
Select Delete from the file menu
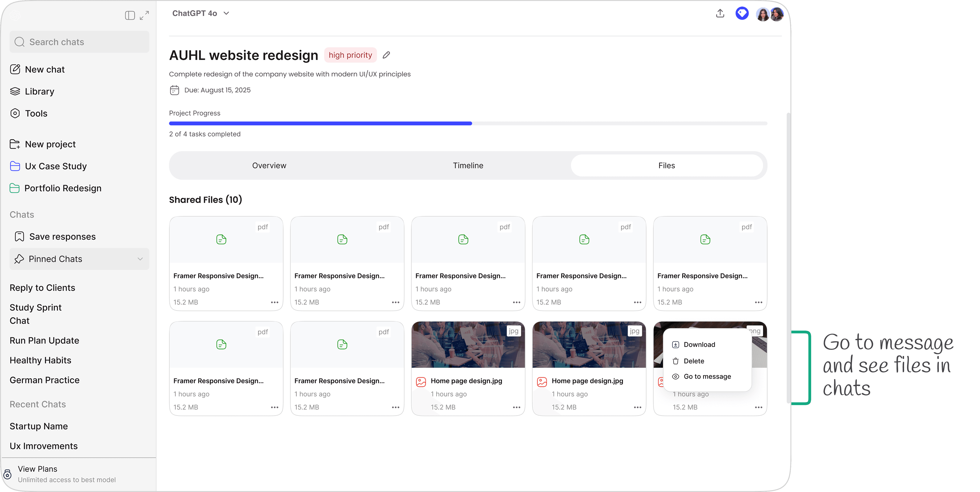pos(694,361)
